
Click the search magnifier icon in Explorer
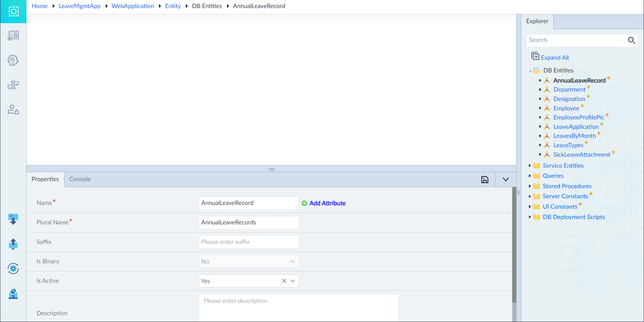[632, 40]
